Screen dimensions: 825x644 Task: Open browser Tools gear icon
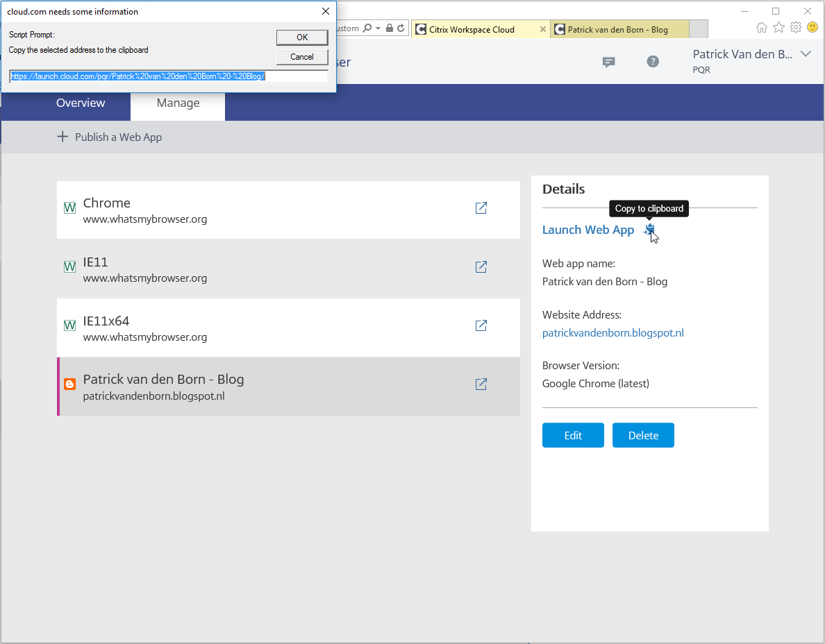click(x=796, y=27)
